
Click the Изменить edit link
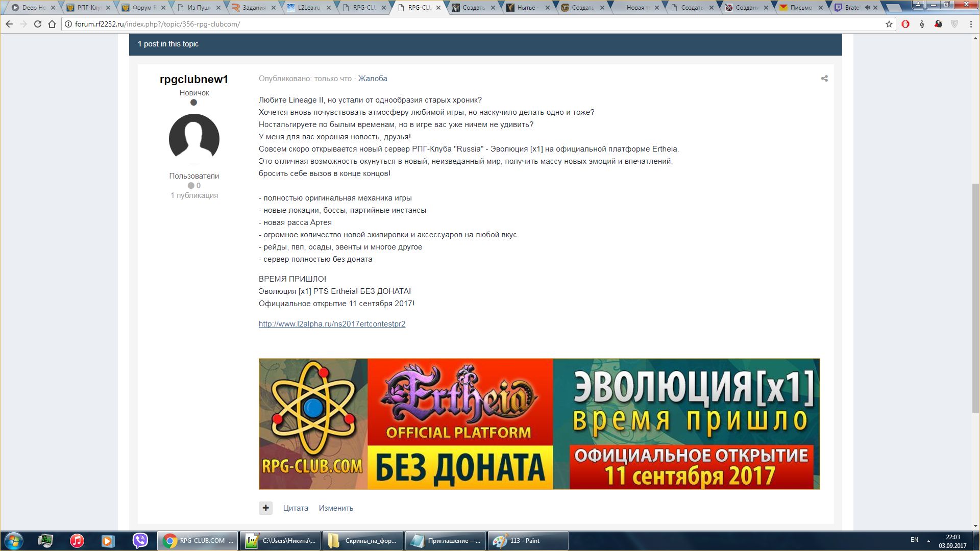[x=336, y=508]
